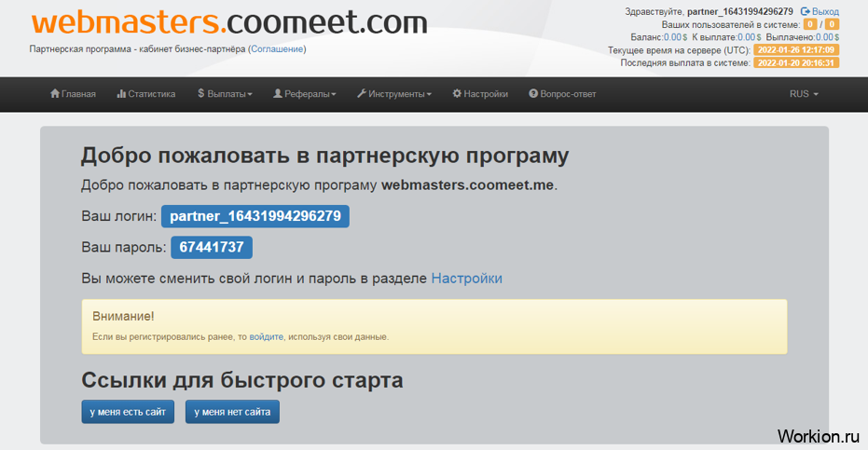Click the К выплате 0.00 $ value

[x=749, y=37]
